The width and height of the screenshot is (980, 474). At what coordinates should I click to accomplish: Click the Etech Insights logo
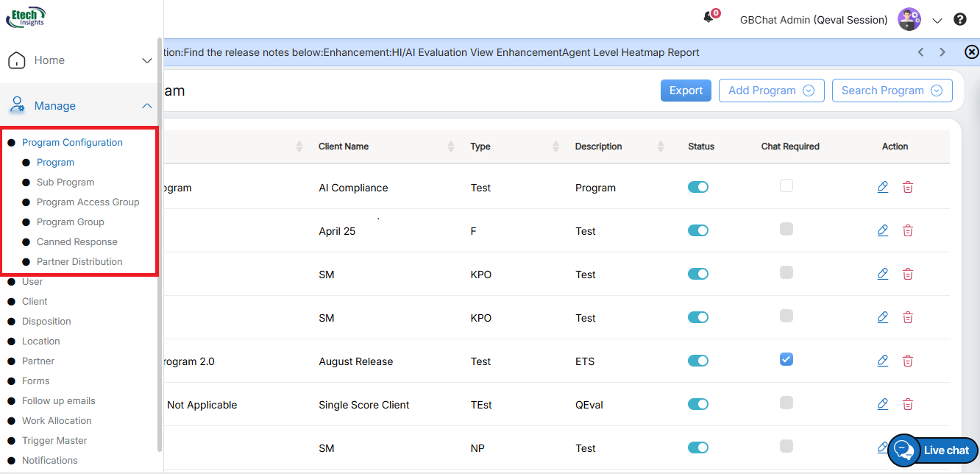click(x=26, y=17)
